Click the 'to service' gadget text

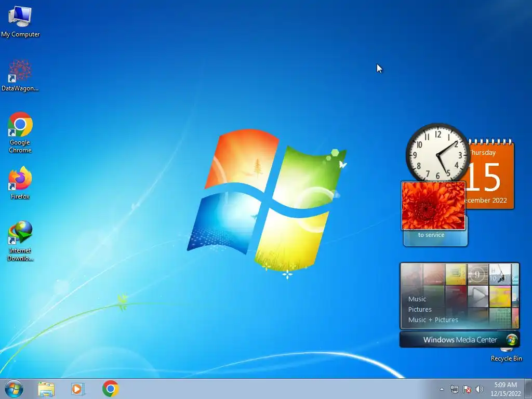431,235
